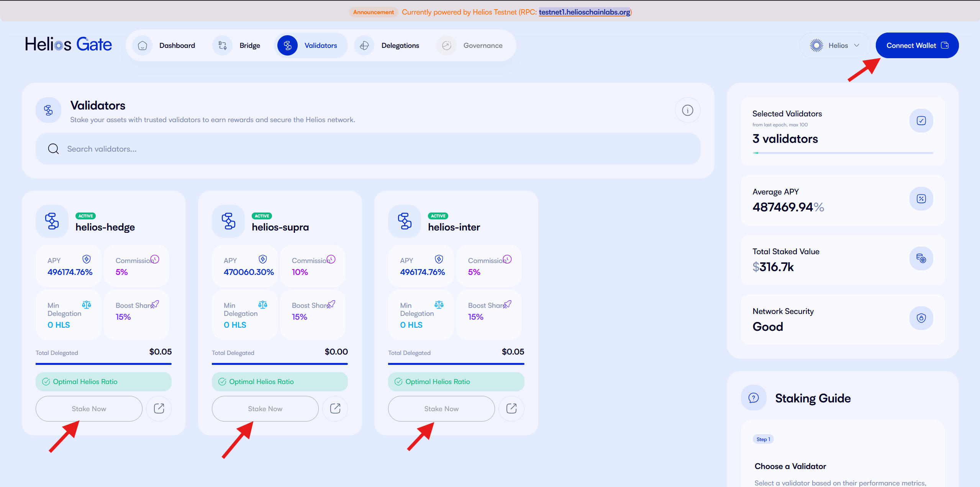Click the 3 validators count text

click(785, 139)
